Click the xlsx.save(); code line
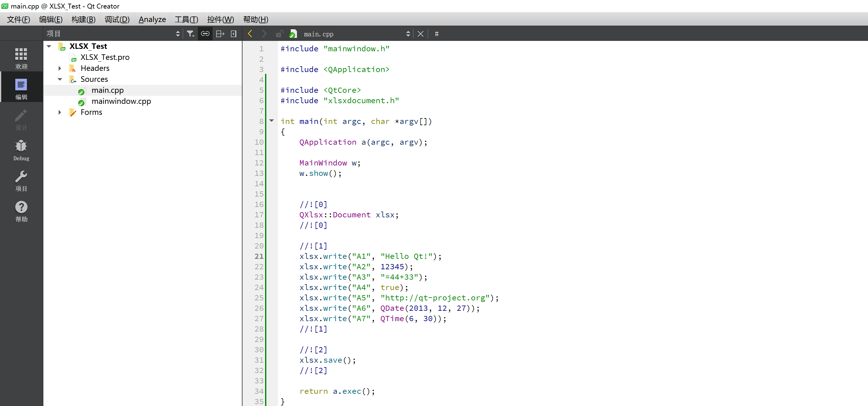Viewport: 868px width, 406px height. (x=327, y=360)
